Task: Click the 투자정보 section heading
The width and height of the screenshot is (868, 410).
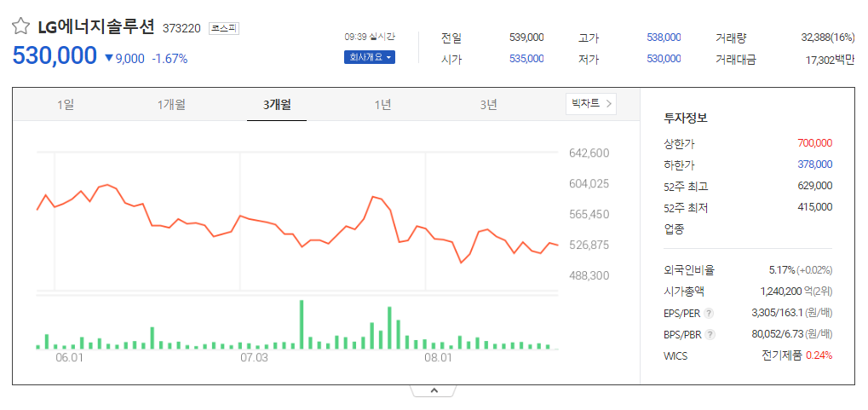Action: 686,118
